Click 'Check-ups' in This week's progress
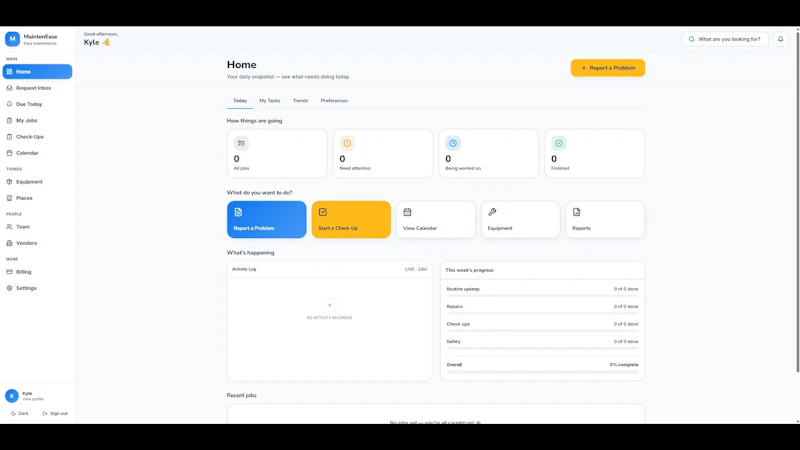Viewport: 800px width, 450px height. click(x=458, y=324)
